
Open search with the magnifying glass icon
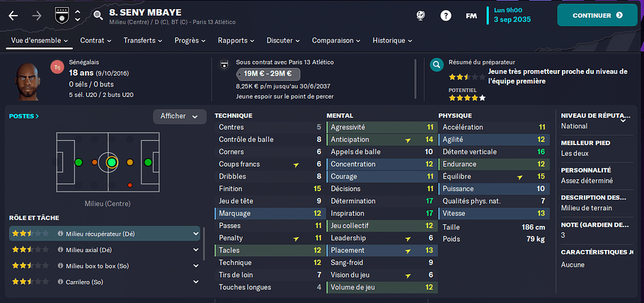(x=98, y=16)
